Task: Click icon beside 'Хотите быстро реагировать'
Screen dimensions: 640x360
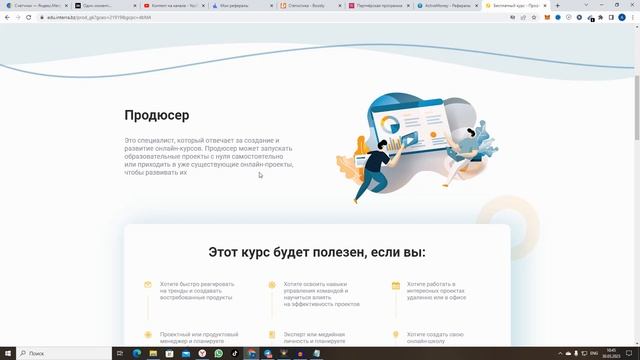Action: pos(148,284)
